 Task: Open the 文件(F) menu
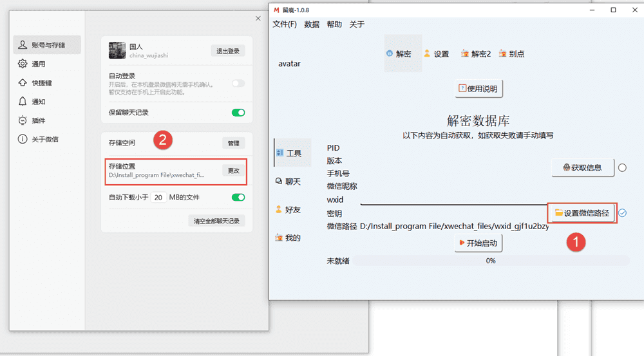click(x=285, y=24)
